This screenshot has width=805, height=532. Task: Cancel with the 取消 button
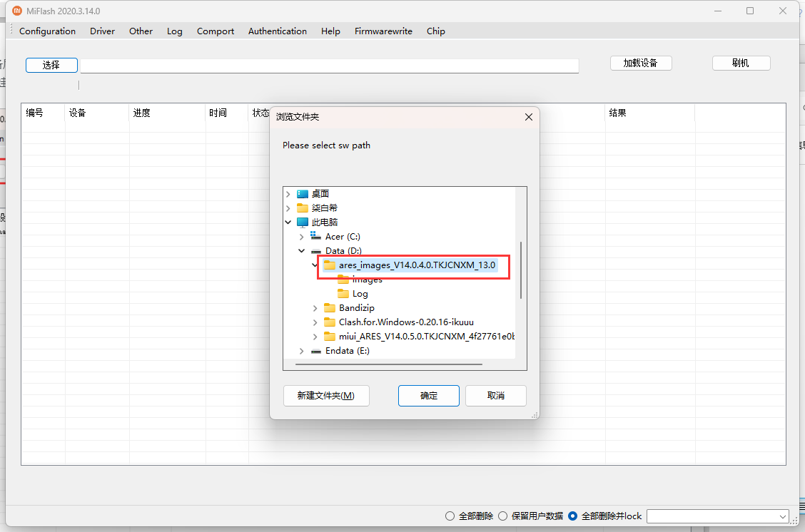tap(495, 396)
